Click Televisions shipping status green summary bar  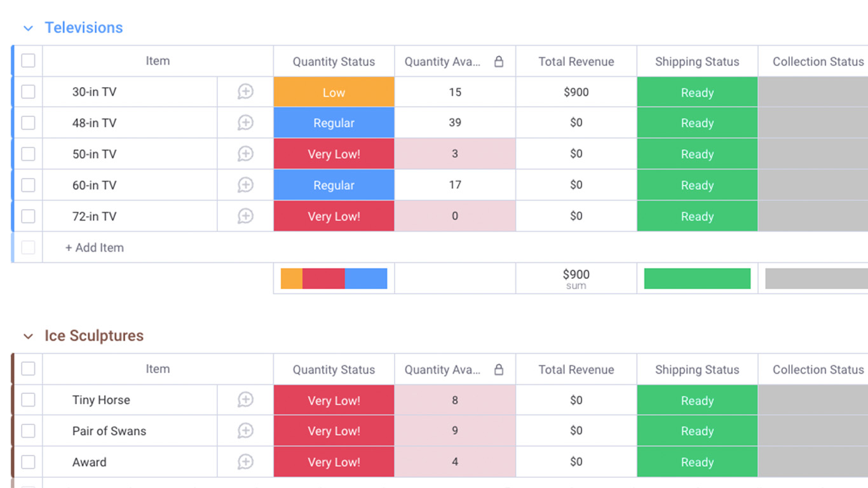click(697, 278)
